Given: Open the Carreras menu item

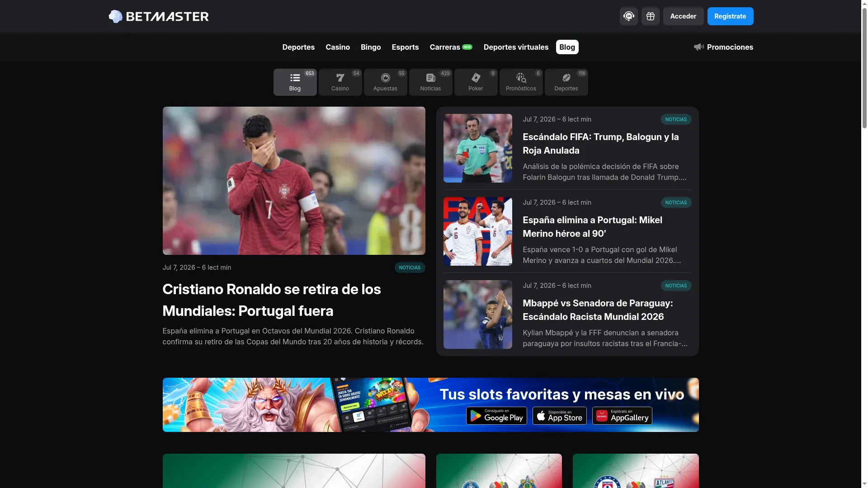Looking at the screenshot, I should (451, 47).
